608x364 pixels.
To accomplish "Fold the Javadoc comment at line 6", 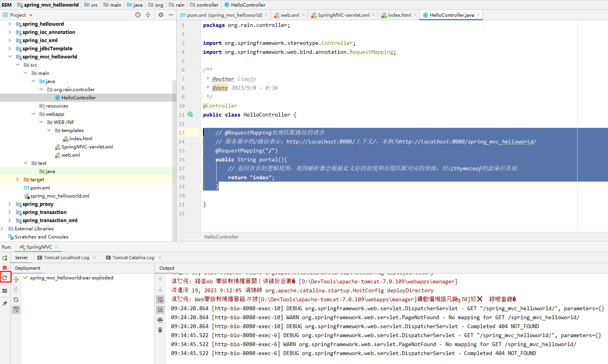I will click(x=200, y=70).
